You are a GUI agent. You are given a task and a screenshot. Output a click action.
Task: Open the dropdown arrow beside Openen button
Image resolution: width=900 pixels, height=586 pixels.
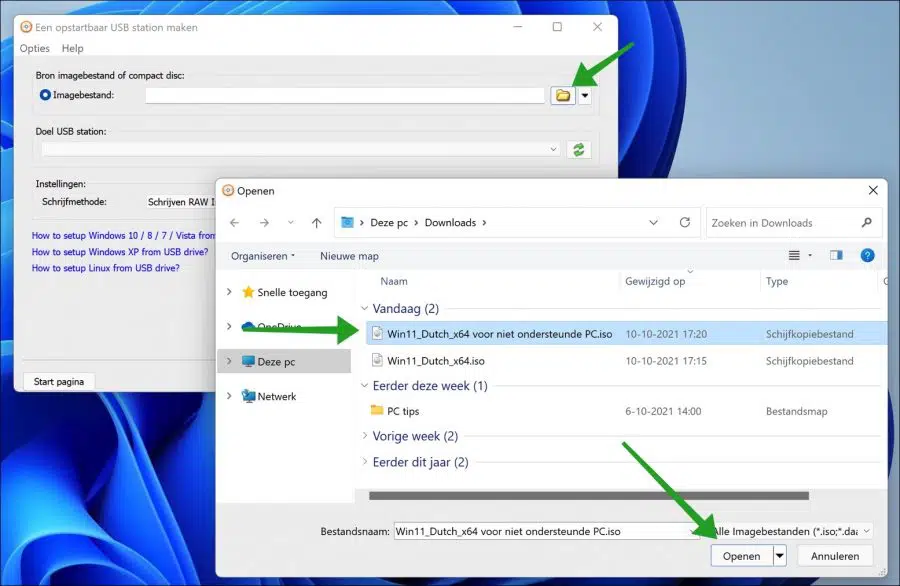coord(779,556)
